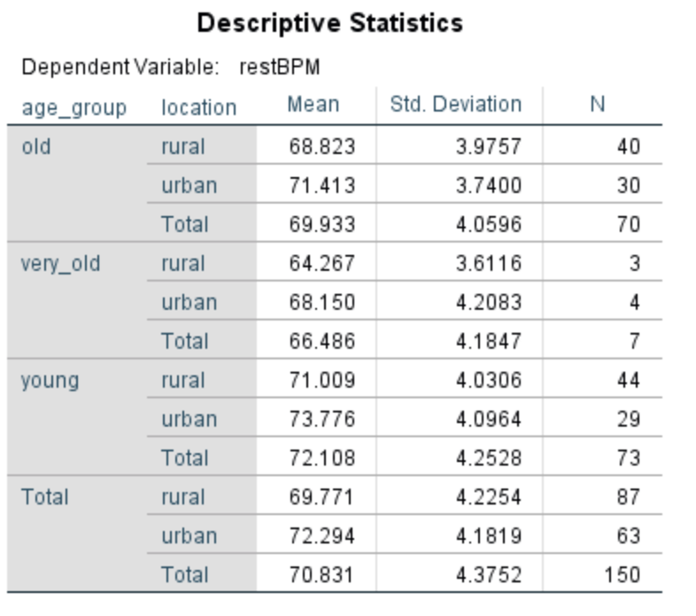Select standard deviation 3.9757
Viewport: 696px width, 616px height.
pyautogui.click(x=489, y=147)
